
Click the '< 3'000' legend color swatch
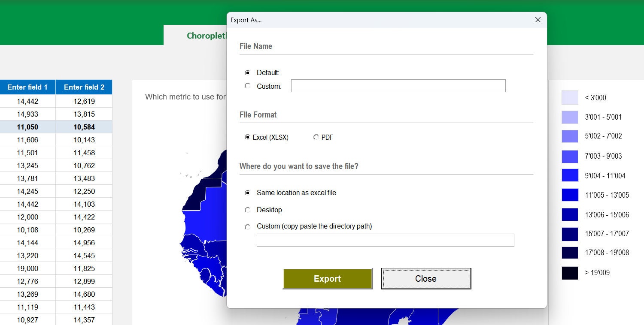[569, 97]
